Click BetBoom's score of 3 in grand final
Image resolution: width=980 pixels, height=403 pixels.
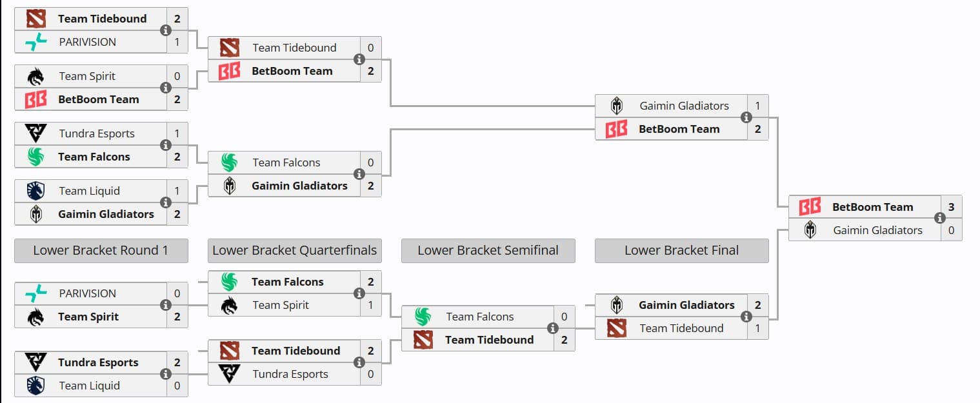(x=951, y=207)
